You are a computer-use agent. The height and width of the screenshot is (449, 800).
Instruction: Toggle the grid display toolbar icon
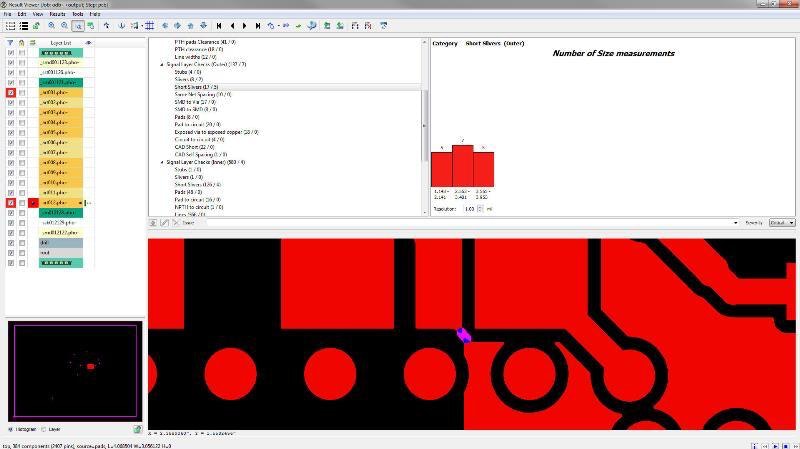[x=149, y=26]
